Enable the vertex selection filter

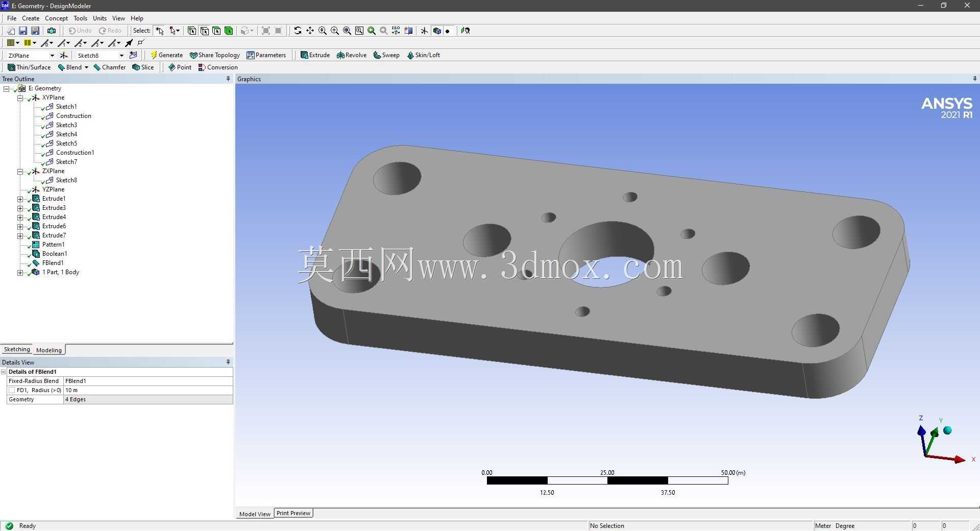192,31
